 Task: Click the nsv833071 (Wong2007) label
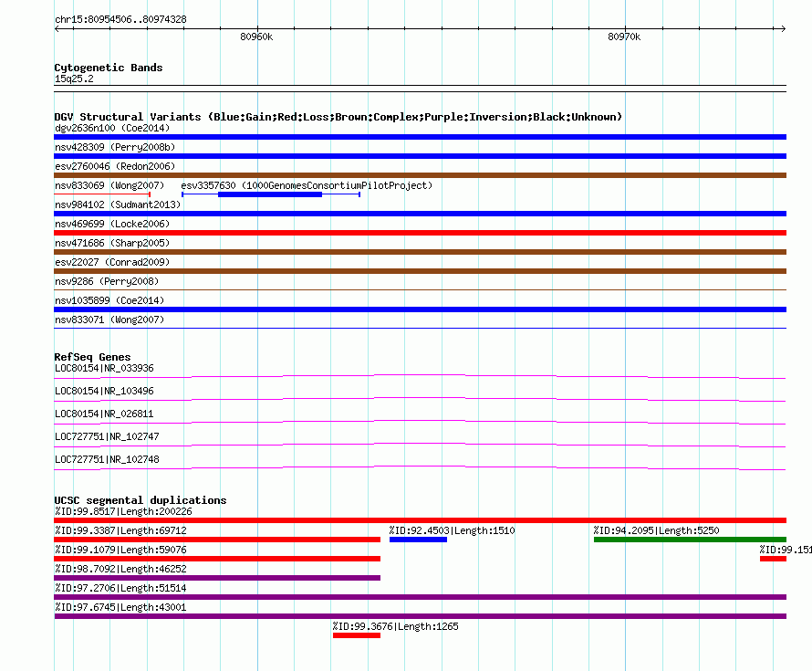pos(109,320)
